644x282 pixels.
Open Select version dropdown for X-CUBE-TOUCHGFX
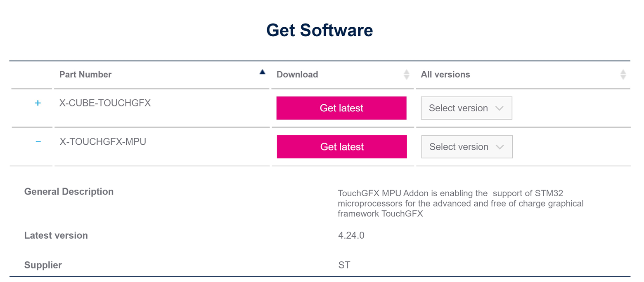466,108
